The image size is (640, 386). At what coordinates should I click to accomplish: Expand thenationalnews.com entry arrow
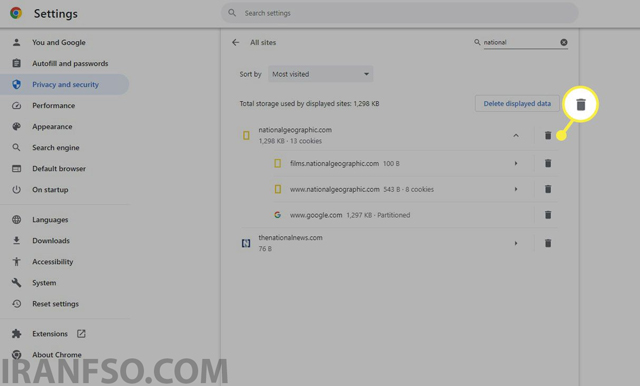pyautogui.click(x=516, y=243)
